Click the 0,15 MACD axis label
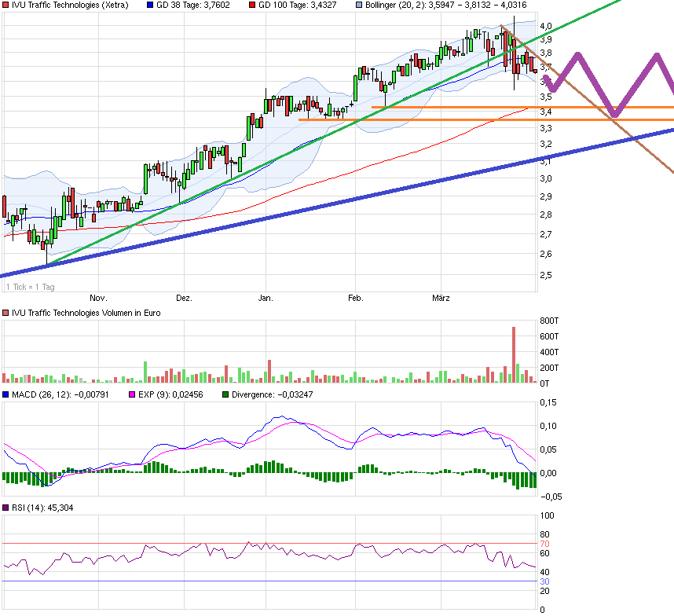Viewport: 674px width, 616px height. [548, 403]
